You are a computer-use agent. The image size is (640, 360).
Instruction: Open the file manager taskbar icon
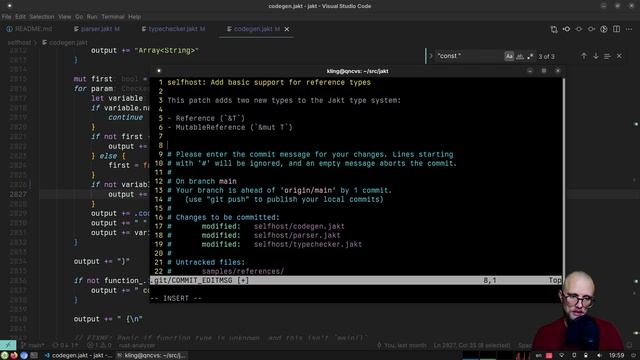point(34,356)
